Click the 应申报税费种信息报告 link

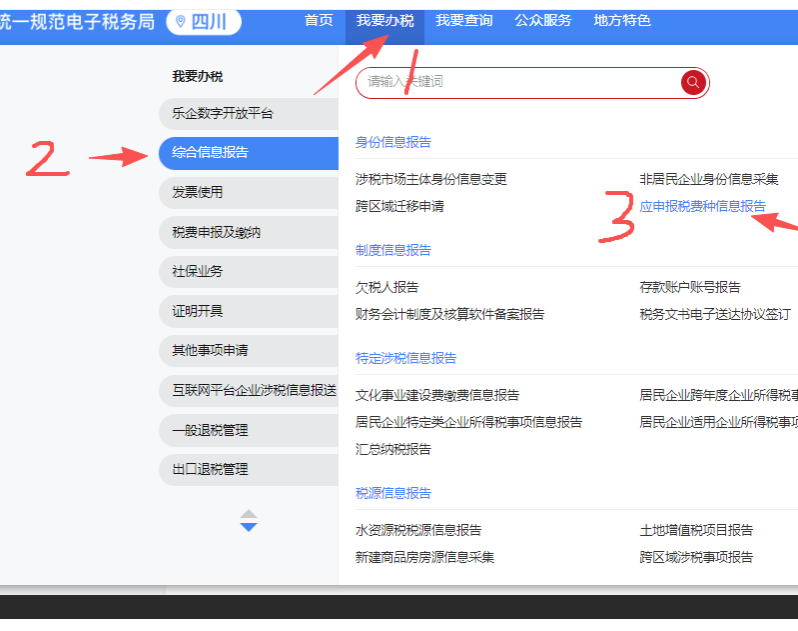click(703, 206)
